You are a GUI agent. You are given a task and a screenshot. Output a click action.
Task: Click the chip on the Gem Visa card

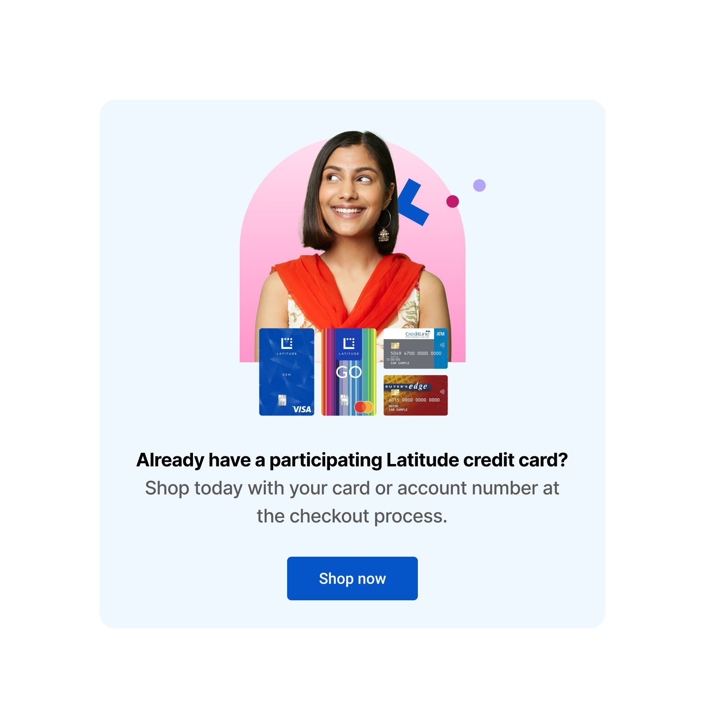(x=282, y=400)
